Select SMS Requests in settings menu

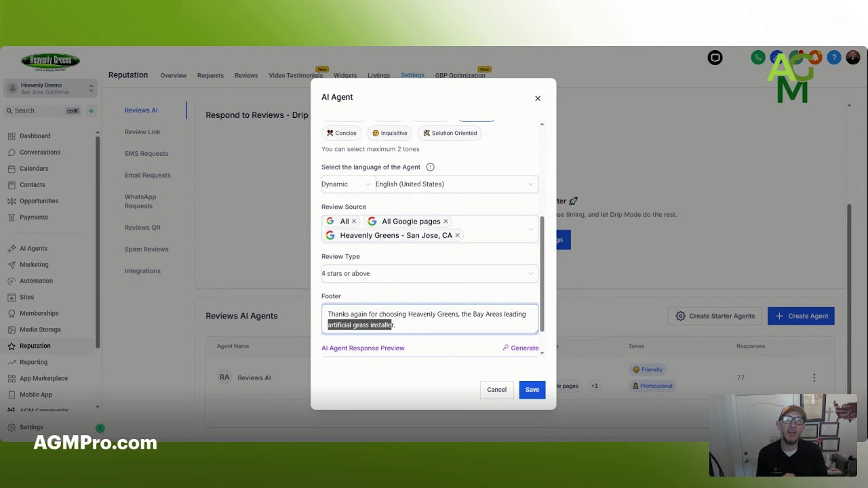tap(146, 154)
